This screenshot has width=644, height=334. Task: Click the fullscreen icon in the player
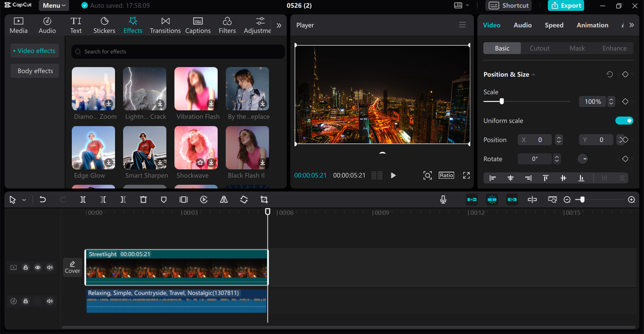click(x=466, y=175)
